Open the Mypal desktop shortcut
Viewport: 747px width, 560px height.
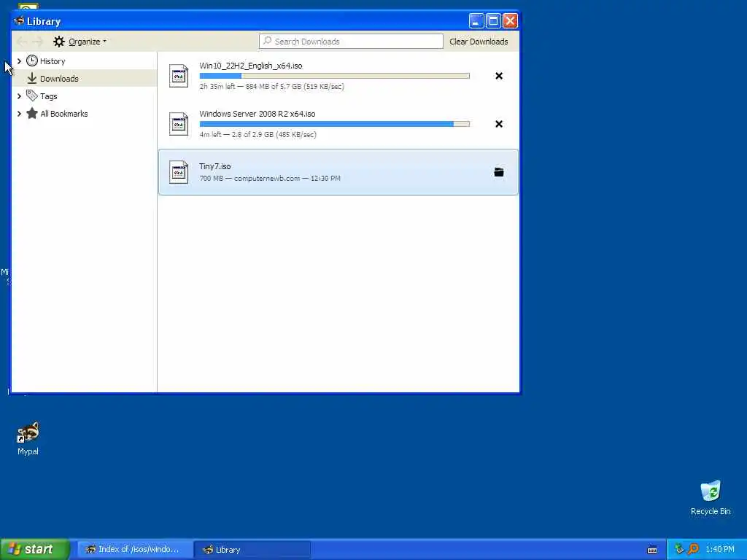[28, 438]
